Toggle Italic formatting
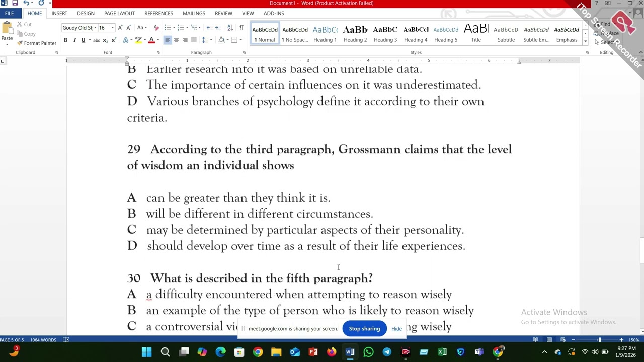This screenshot has height=362, width=644. coord(74,40)
